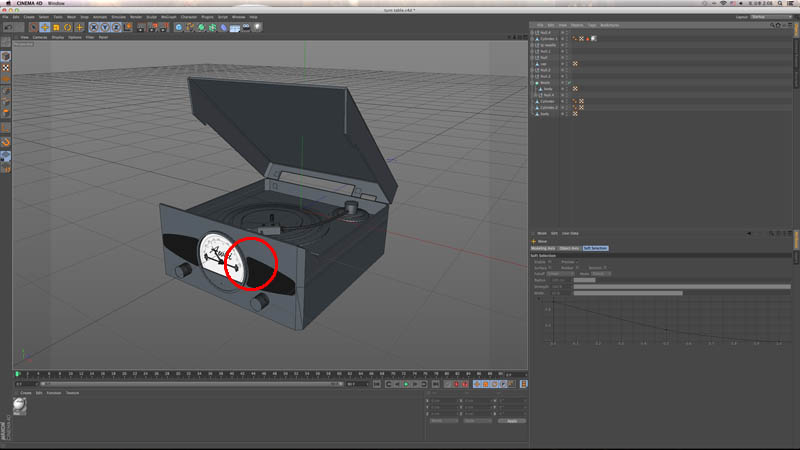
Task: Toggle the Surface checkbox
Action: [x=549, y=268]
